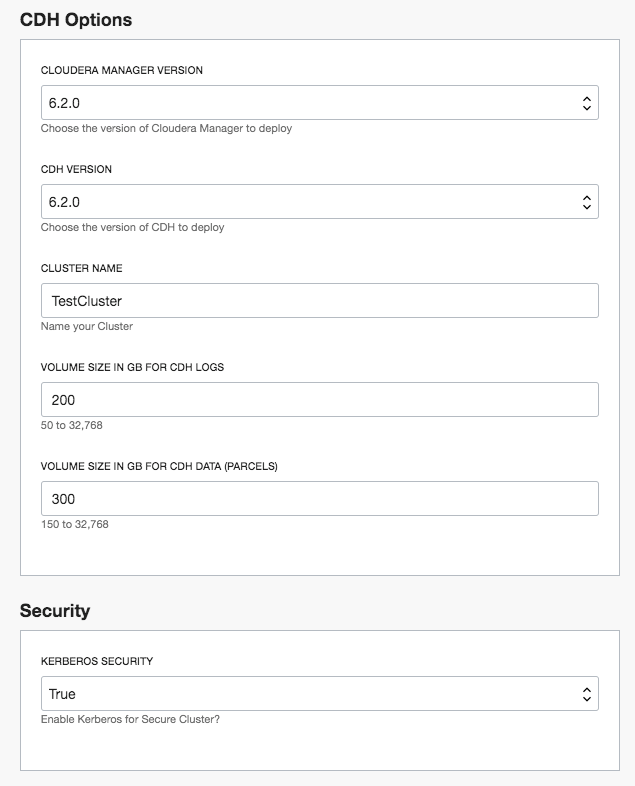Click the 'Kerberos Security' field label

click(97, 661)
